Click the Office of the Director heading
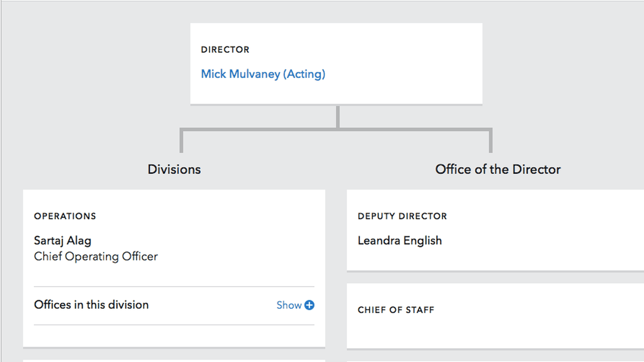Viewport: 644px width, 362px height. (x=498, y=169)
